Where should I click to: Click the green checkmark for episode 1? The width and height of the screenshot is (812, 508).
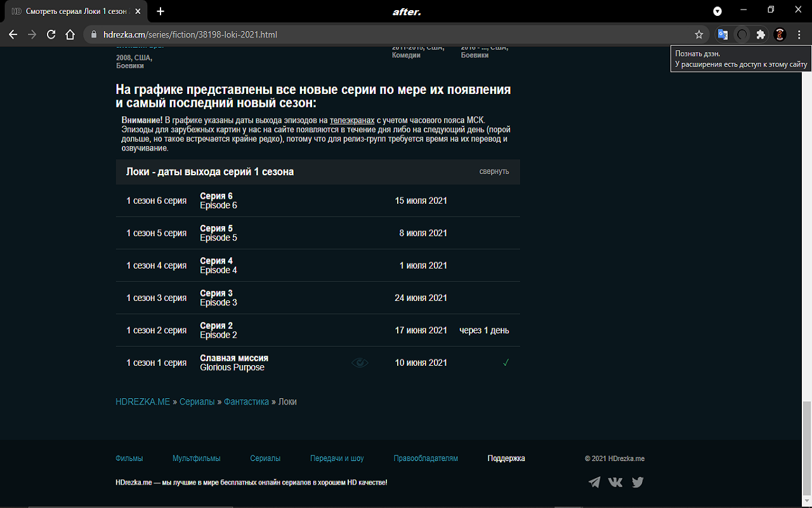[506, 363]
